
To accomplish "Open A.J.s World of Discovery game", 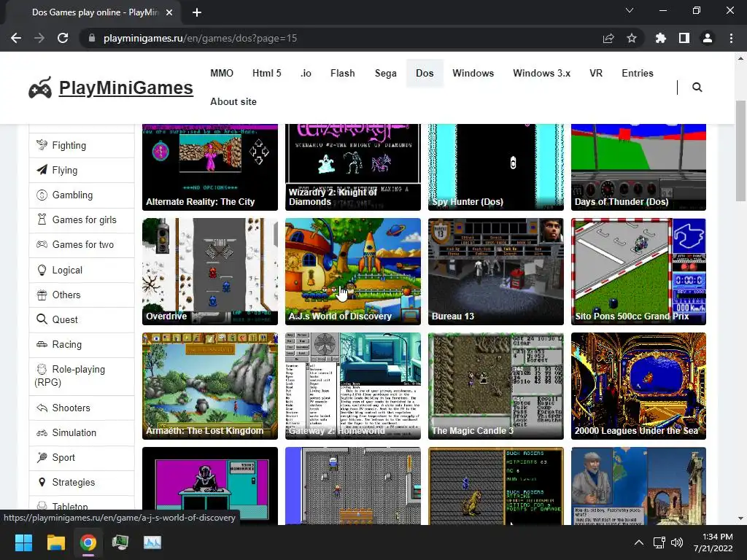I will (353, 271).
